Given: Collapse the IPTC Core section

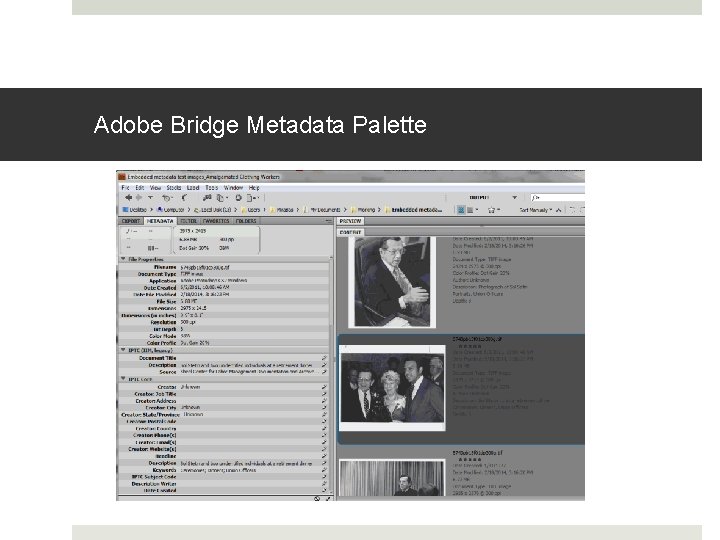Looking at the screenshot, I should 123,379.
